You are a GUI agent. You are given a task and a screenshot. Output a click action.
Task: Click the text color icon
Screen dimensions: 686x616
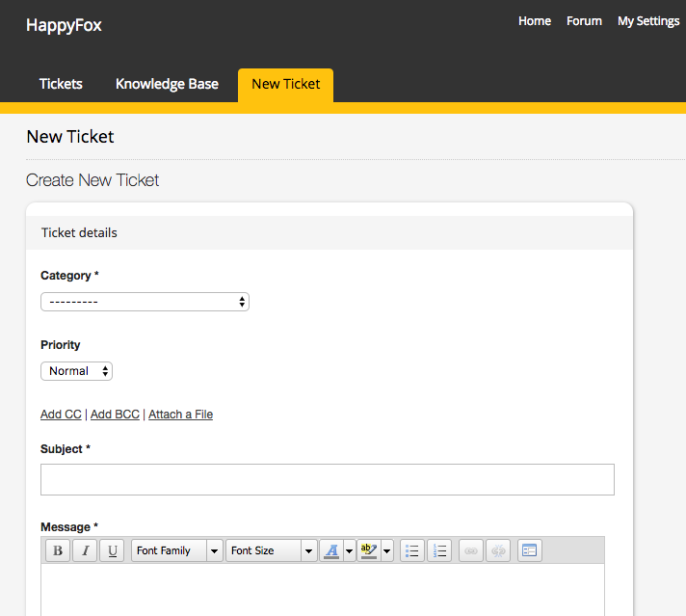[x=331, y=550]
